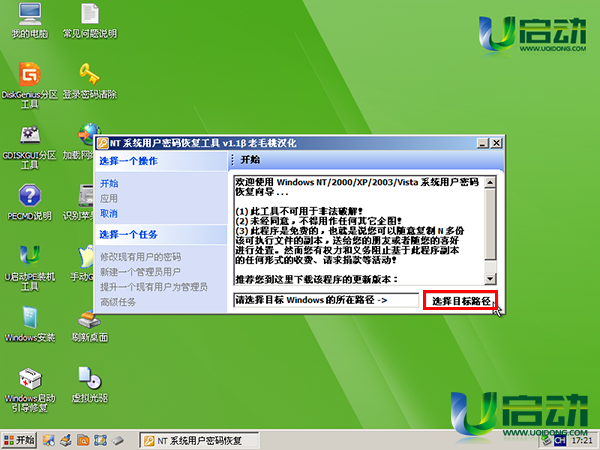Choose the 修改现有用户的密码 task
Screen dimensions: 600x450
coord(140,257)
